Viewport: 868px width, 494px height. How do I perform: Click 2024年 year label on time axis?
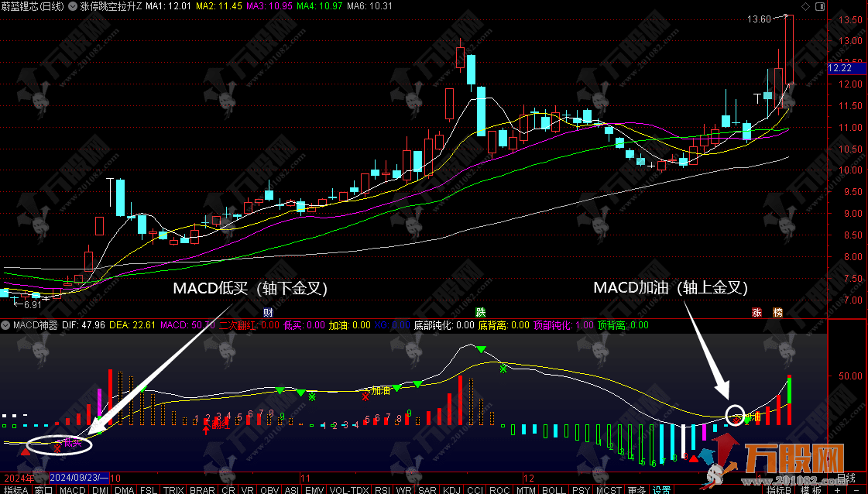(19, 478)
